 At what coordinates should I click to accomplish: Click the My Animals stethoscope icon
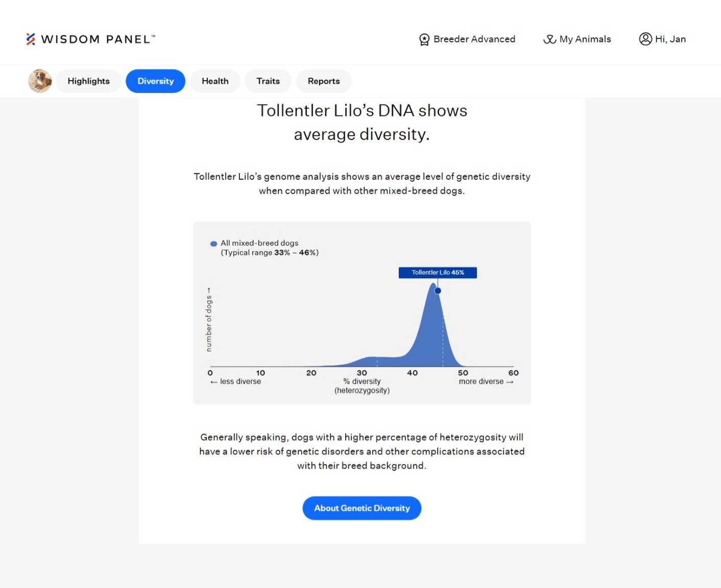pos(549,39)
